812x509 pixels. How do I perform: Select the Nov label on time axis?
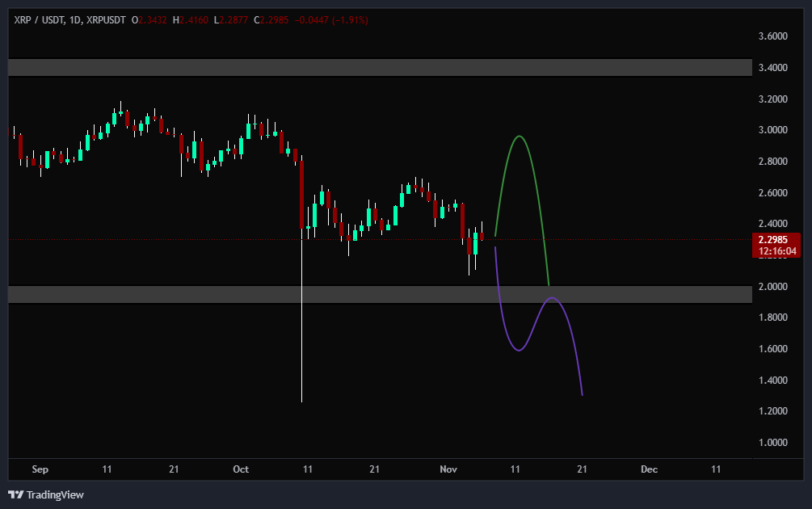pos(448,469)
